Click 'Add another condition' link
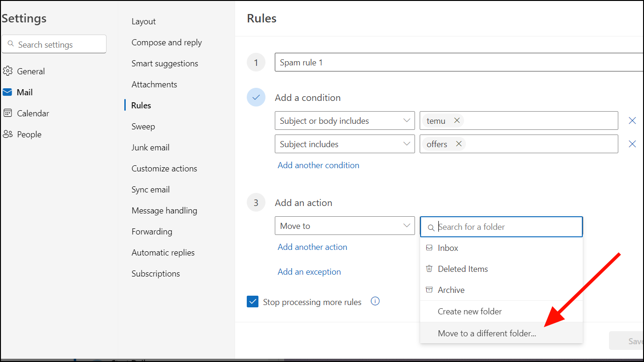Screen dimensions: 644x362 (318, 165)
